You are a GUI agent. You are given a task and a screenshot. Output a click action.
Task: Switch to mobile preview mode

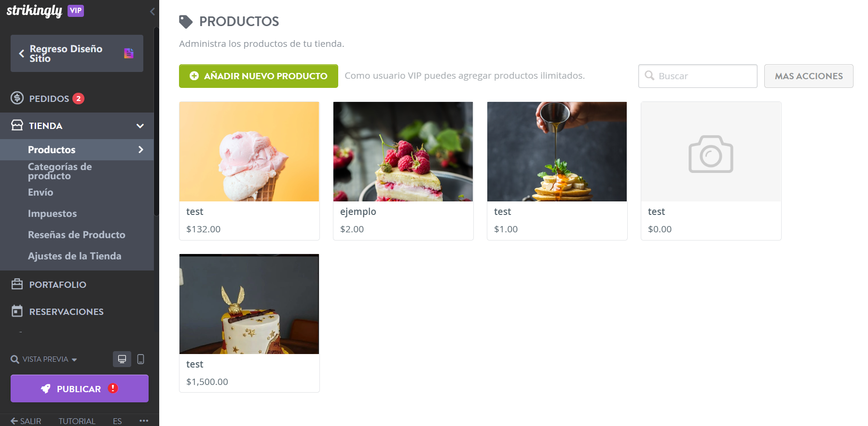tap(141, 359)
